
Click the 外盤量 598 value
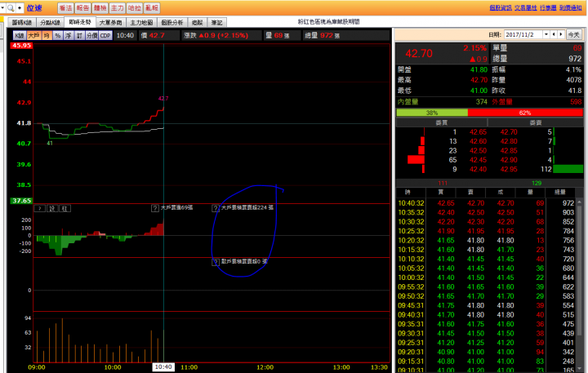576,101
